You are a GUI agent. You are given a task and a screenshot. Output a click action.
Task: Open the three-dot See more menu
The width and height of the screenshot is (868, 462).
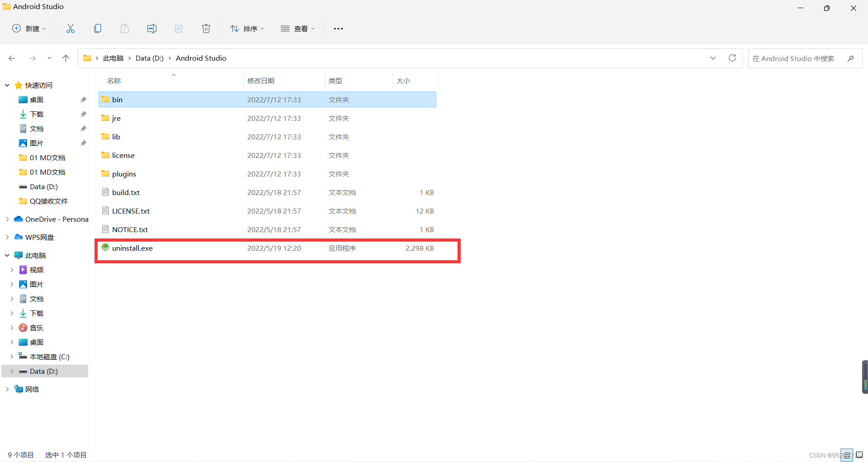tap(338, 29)
